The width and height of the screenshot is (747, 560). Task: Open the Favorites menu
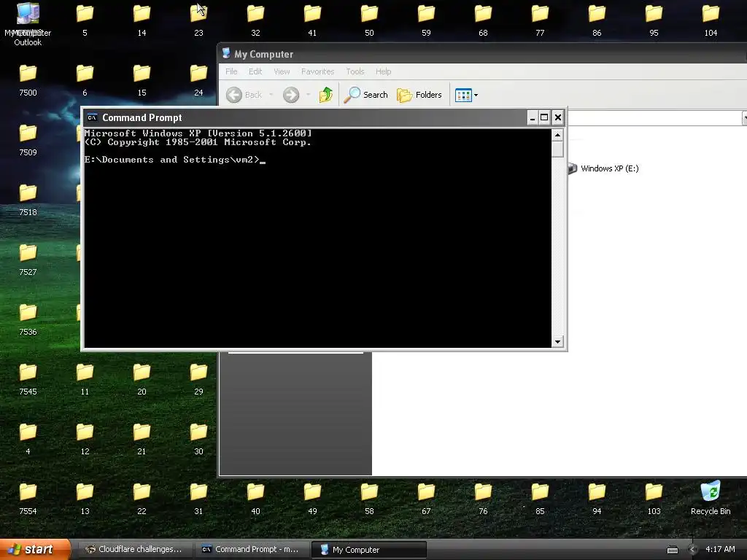317,71
